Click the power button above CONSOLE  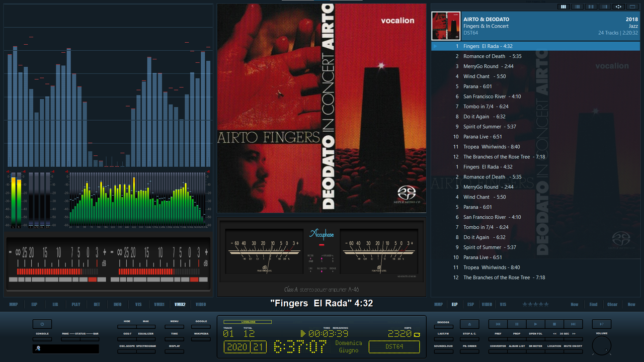(x=42, y=324)
